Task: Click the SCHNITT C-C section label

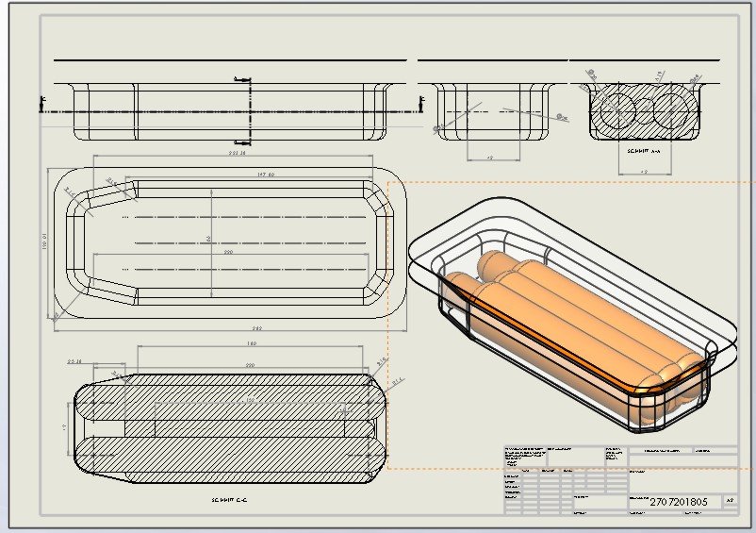Action: [229, 500]
